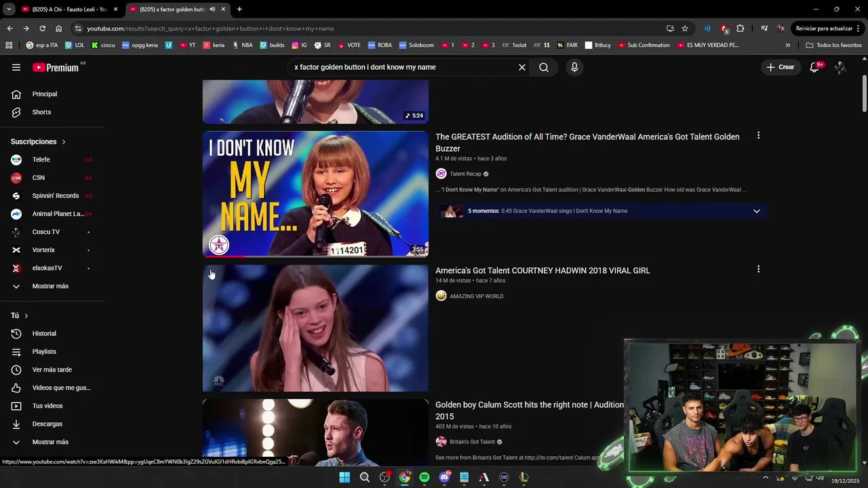Viewport: 868px width, 488px height.
Task: Open YouTube notifications bell
Action: tap(814, 67)
